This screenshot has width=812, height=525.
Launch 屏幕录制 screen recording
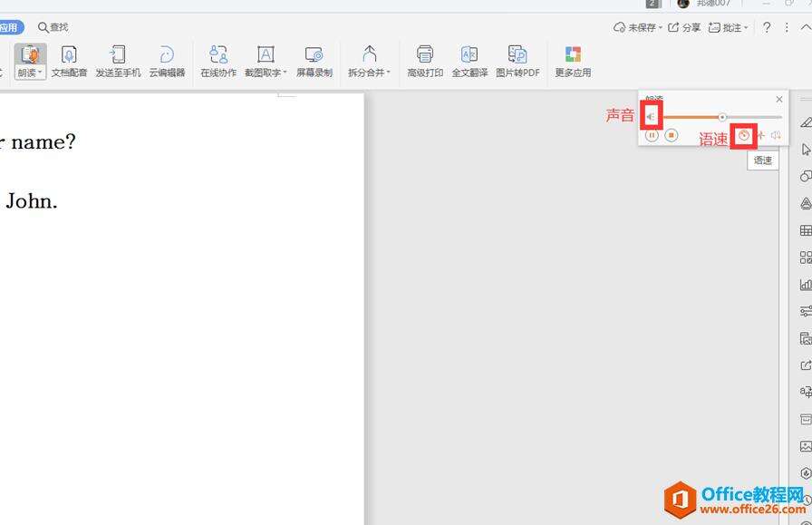[x=314, y=62]
